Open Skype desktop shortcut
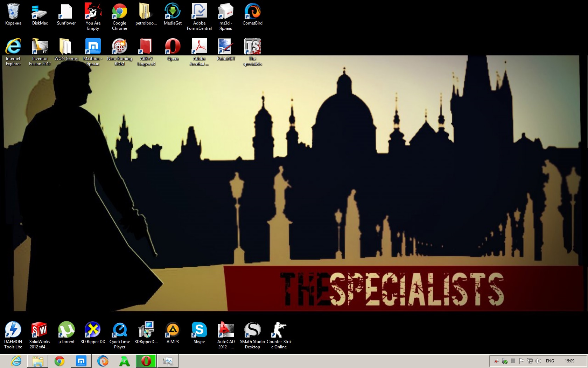This screenshot has width=588, height=368. pos(199,333)
